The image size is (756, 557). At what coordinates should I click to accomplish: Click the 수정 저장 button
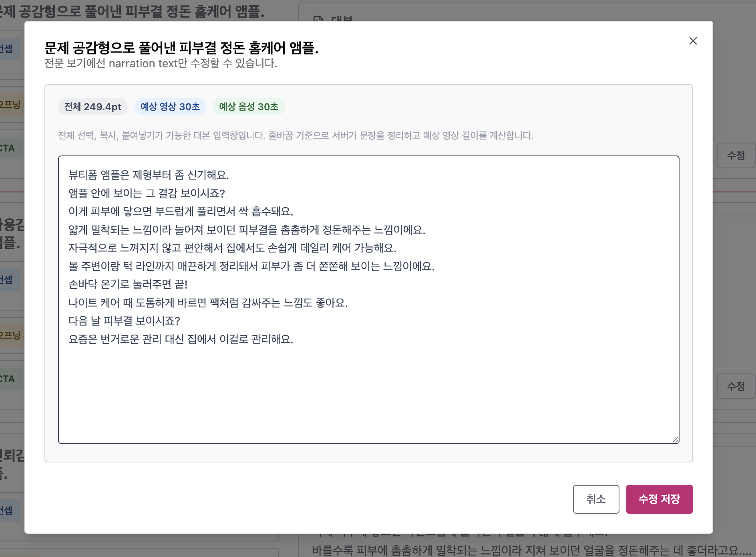(659, 499)
